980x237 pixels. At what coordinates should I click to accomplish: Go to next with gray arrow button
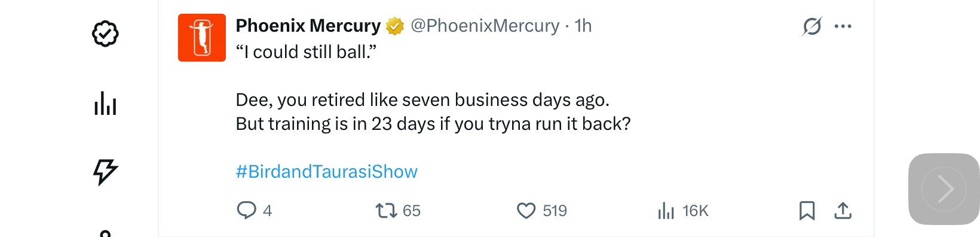(x=944, y=189)
